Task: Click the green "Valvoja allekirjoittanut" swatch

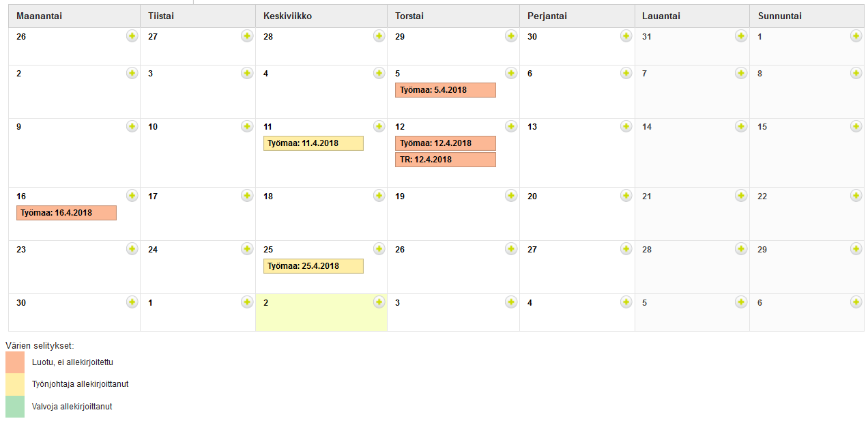Action: click(15, 407)
